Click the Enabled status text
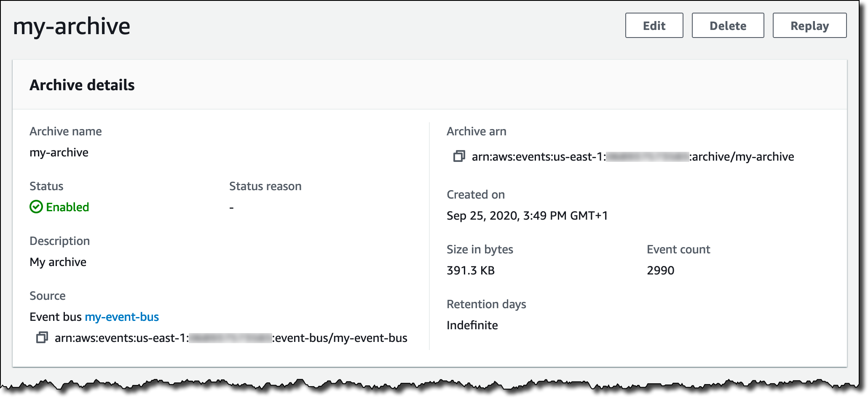The image size is (868, 398). click(x=67, y=207)
